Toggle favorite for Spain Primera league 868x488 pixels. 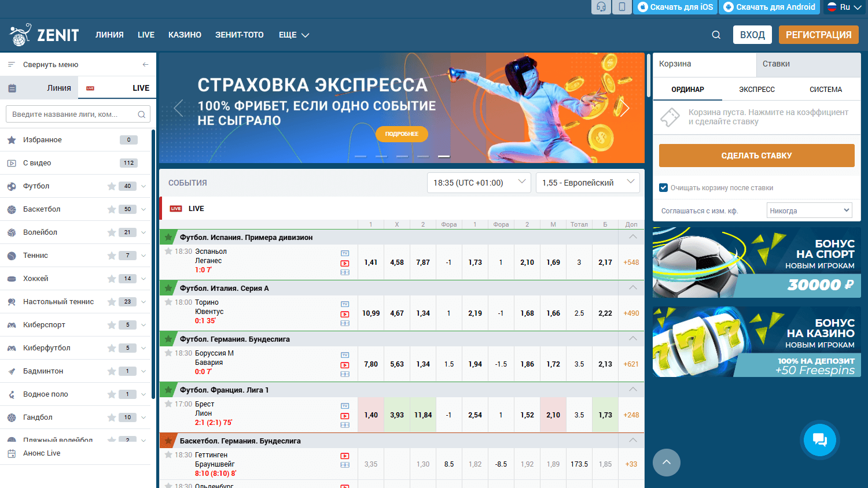tap(168, 237)
